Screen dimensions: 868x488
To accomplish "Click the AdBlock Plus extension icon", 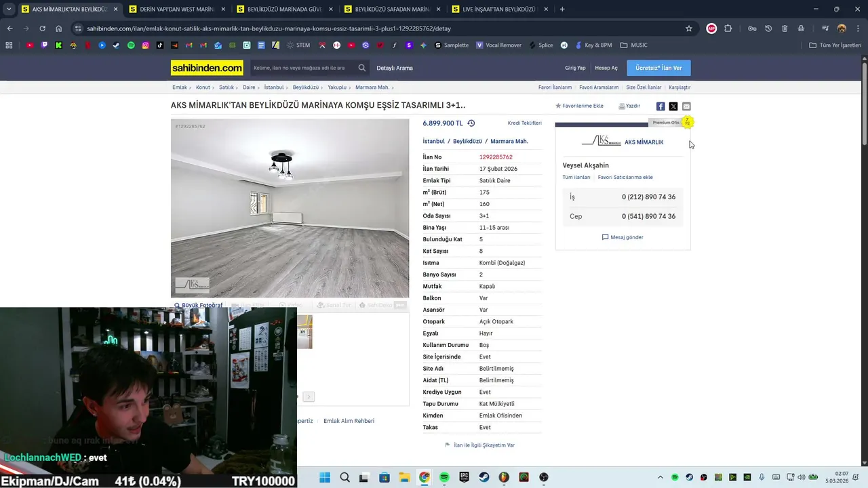I will (711, 28).
